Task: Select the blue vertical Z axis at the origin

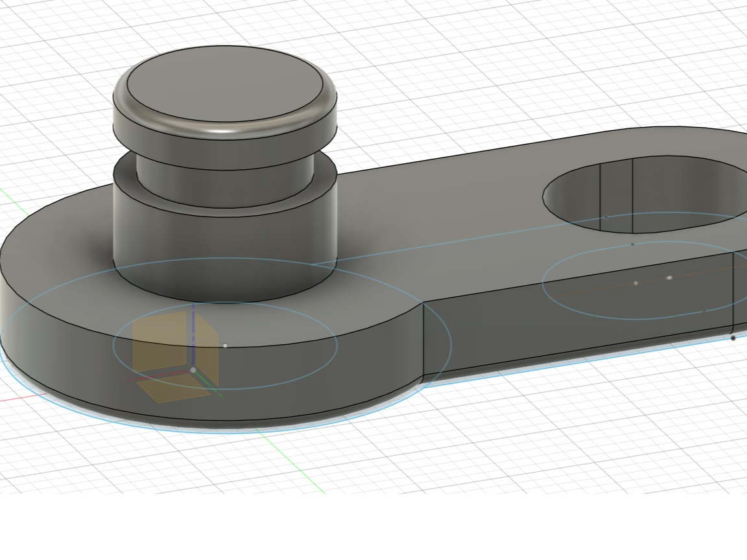Action: (193, 336)
